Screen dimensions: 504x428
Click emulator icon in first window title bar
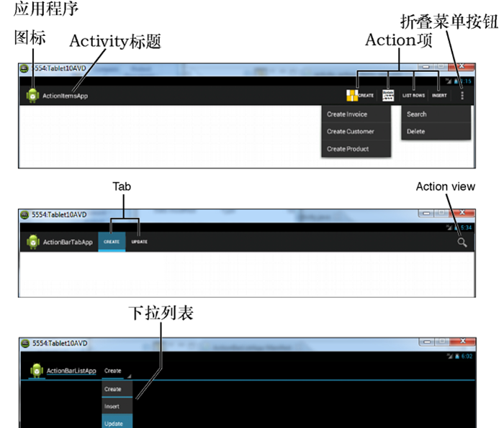pos(24,68)
